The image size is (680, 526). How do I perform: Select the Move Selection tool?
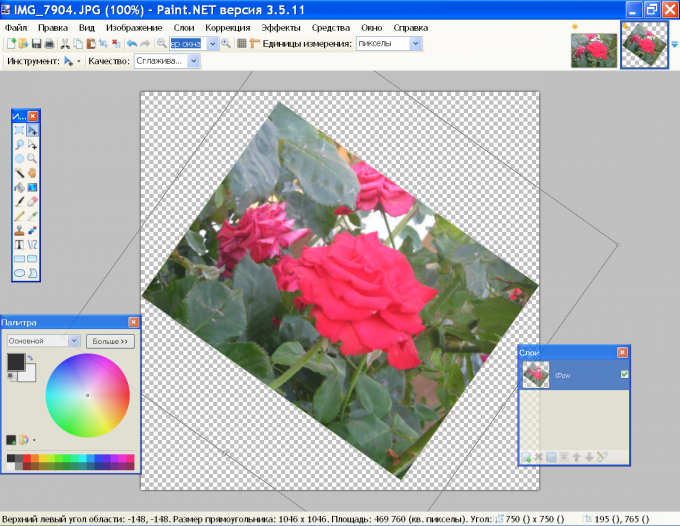[x=32, y=144]
